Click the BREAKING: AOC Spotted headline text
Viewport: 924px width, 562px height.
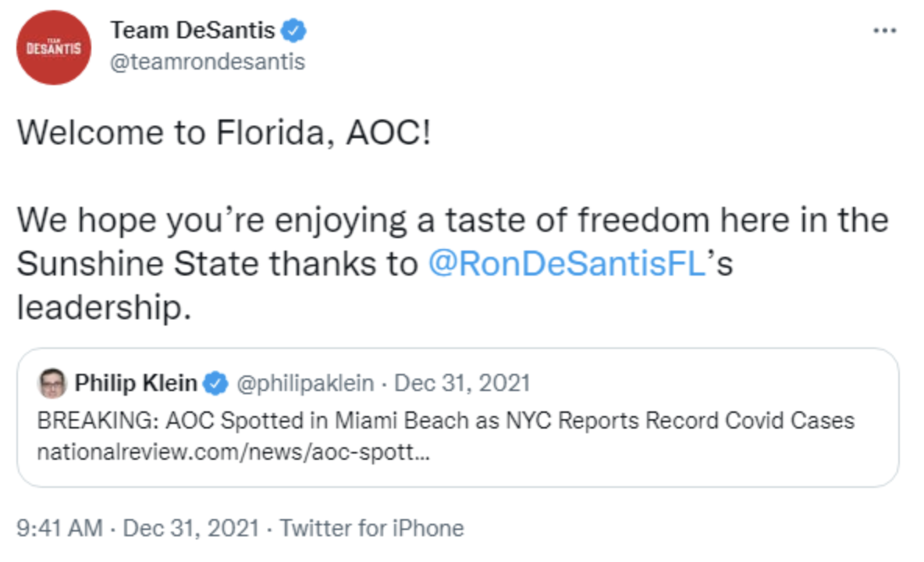[445, 421]
